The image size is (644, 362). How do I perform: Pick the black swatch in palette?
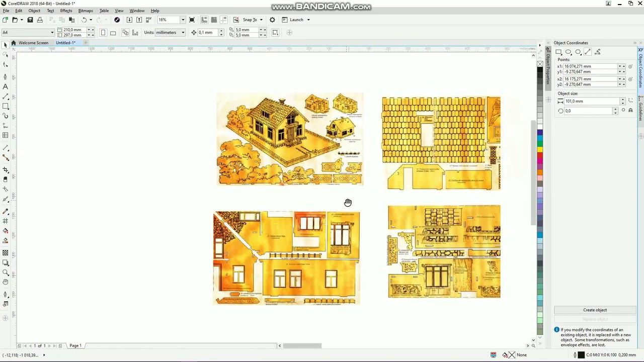pyautogui.click(x=540, y=70)
